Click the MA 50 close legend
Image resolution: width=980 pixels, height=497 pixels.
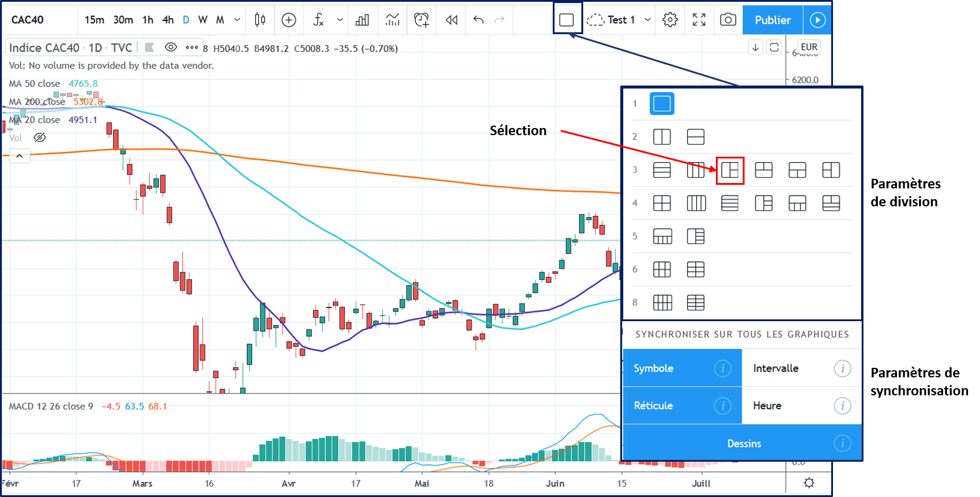coord(35,84)
